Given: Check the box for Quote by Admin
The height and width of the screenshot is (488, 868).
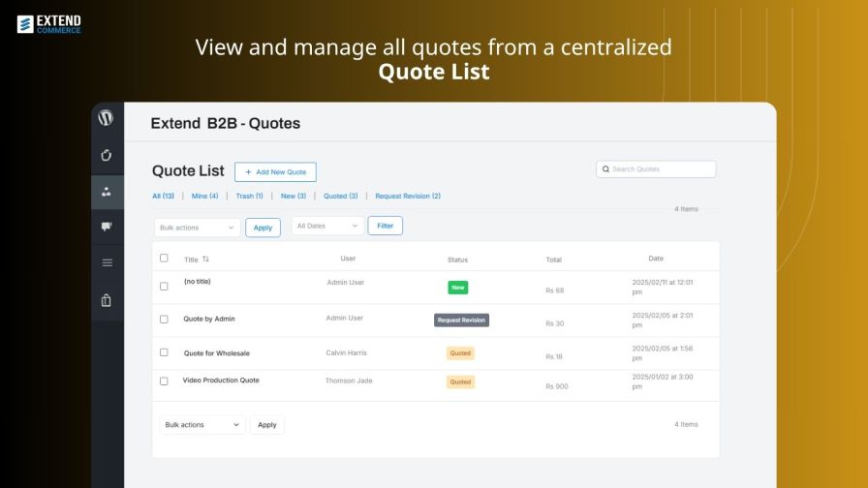Looking at the screenshot, I should [164, 320].
